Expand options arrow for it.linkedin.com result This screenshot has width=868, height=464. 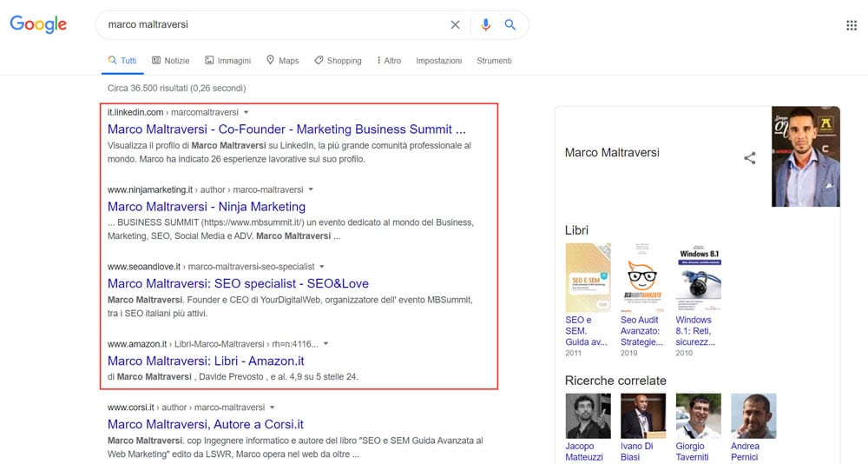point(247,113)
